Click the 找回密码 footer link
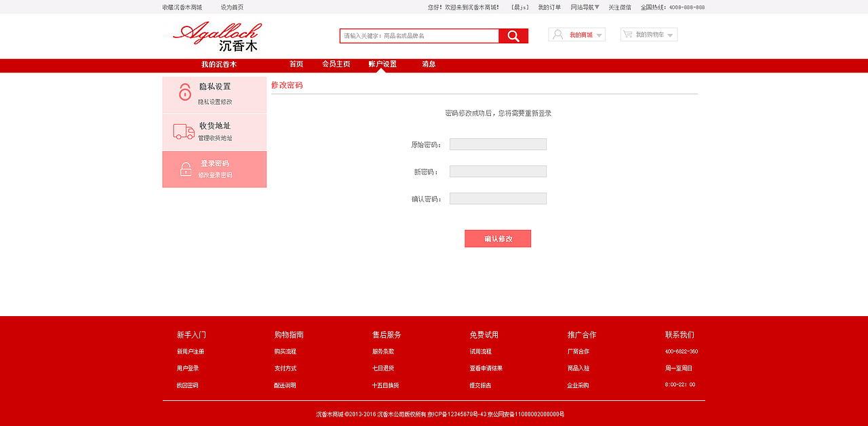 pyautogui.click(x=187, y=385)
